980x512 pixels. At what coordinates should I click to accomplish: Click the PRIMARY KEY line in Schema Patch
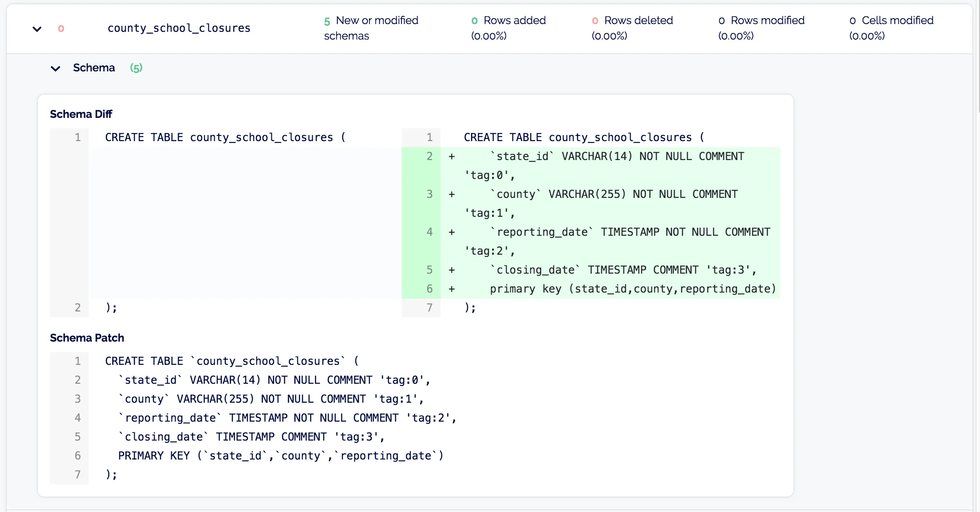tap(280, 456)
